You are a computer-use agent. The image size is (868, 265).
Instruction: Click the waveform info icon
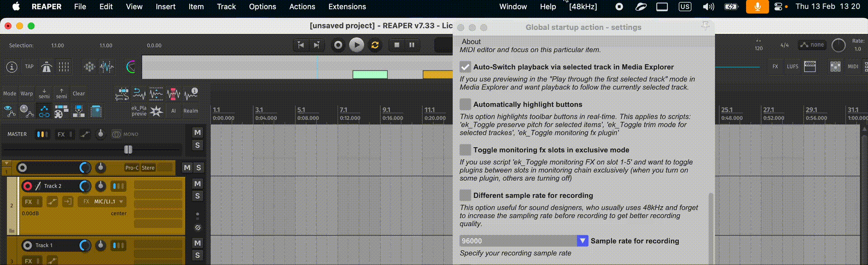click(x=191, y=94)
